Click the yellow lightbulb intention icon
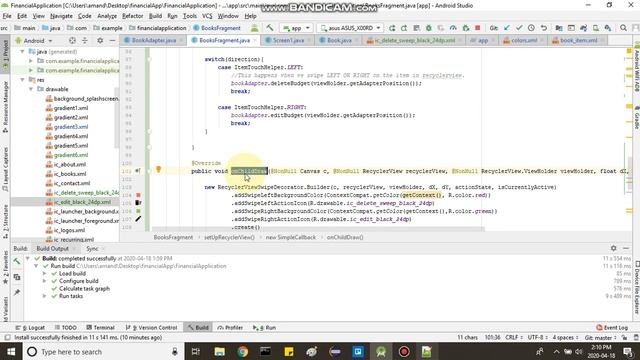Image resolution: width=640 pixels, height=360 pixels. coord(158,169)
